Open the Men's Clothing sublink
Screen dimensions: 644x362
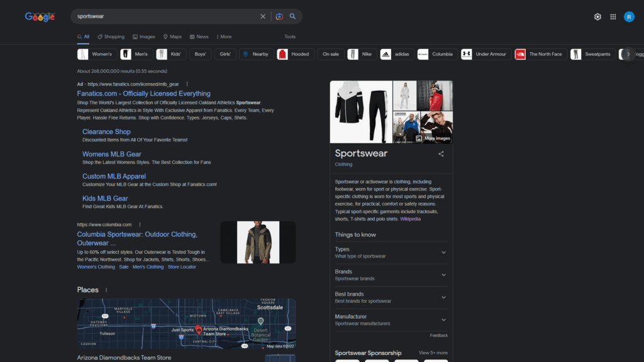(148, 266)
